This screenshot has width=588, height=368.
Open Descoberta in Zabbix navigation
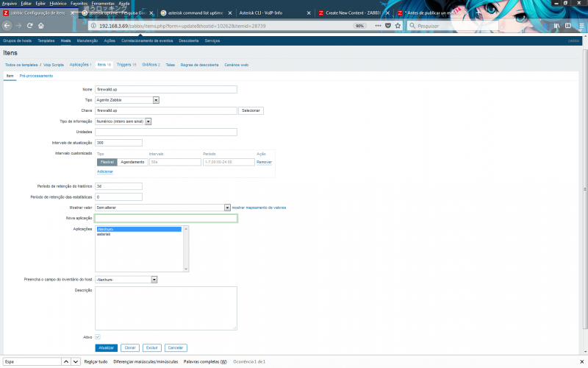click(189, 40)
